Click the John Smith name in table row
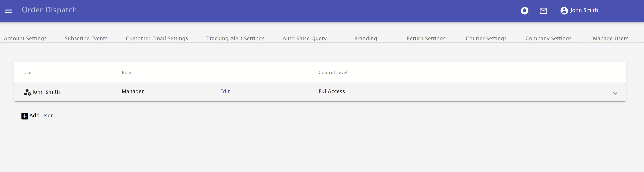Image resolution: width=644 pixels, height=172 pixels. click(x=46, y=92)
